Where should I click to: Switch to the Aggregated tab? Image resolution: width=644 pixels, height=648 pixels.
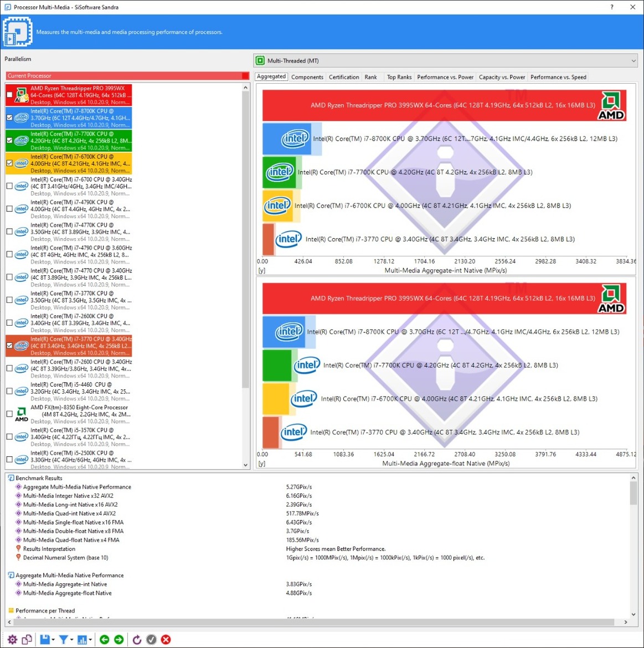point(271,76)
